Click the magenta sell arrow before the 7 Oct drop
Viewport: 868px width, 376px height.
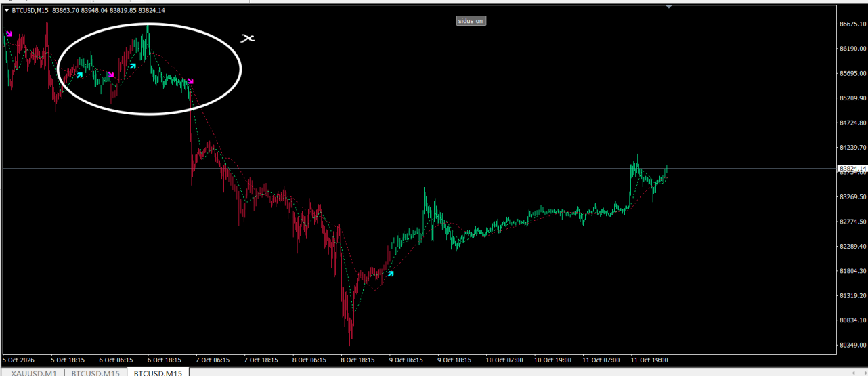tap(191, 81)
